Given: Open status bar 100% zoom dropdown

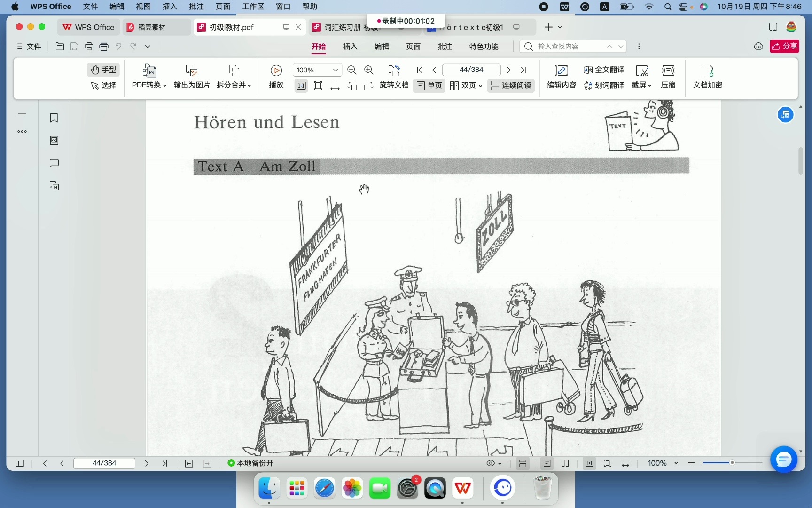Looking at the screenshot, I should [663, 463].
